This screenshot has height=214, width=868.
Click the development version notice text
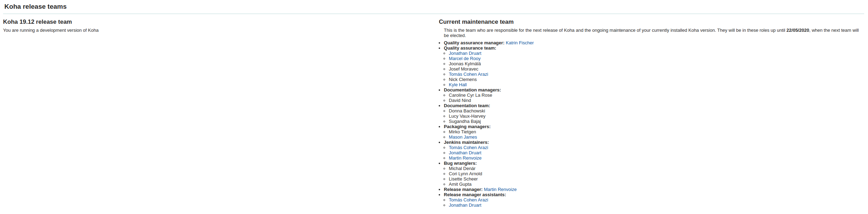(x=51, y=30)
